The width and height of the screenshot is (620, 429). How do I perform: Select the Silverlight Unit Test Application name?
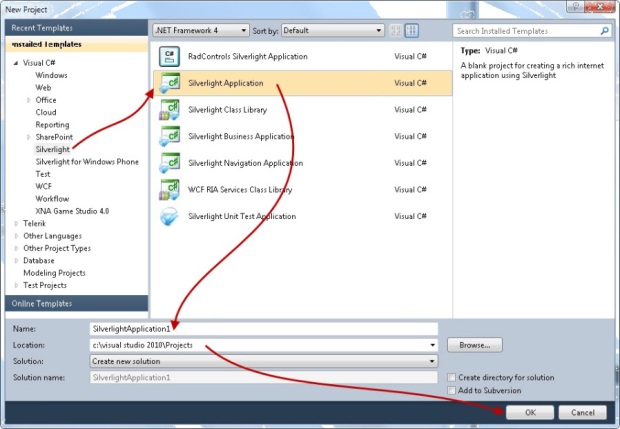[x=242, y=216]
